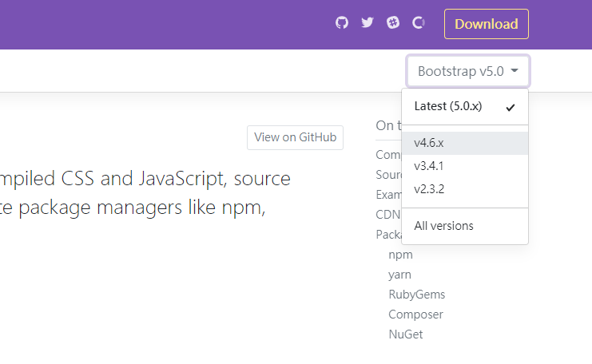This screenshot has width=592, height=364.
Task: Click the caret arrow on the version dropdown
Action: pos(515,71)
